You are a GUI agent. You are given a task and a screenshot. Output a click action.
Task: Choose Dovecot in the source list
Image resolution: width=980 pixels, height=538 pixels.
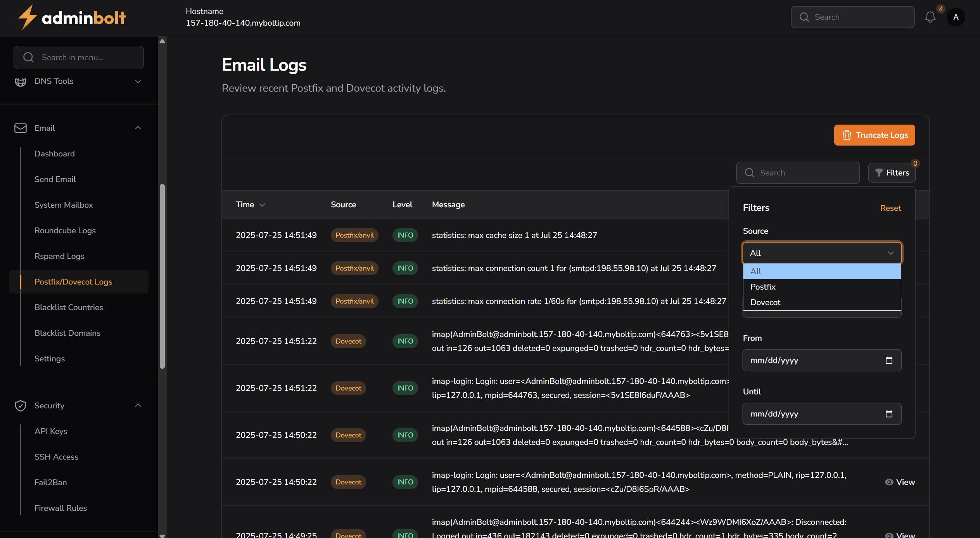click(765, 302)
